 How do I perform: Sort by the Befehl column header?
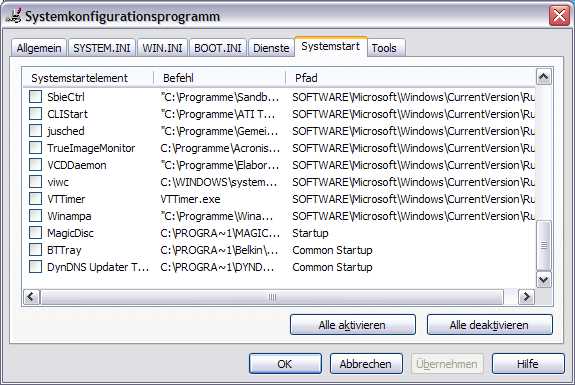point(219,78)
